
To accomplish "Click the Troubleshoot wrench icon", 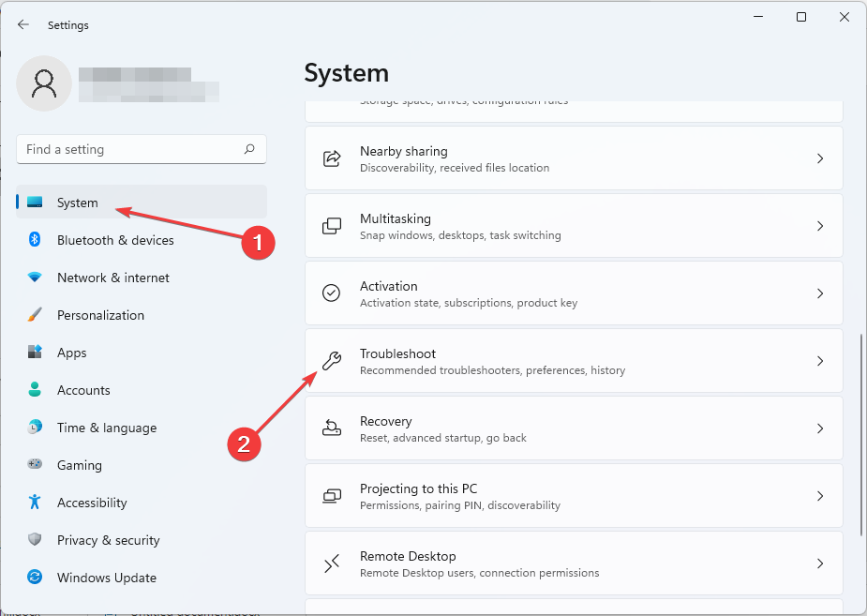I will coord(332,361).
